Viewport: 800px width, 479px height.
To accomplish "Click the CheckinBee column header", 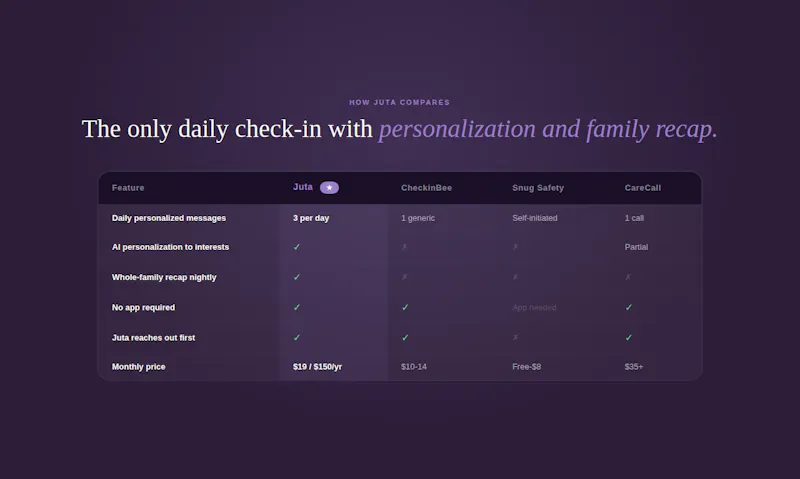I will (x=427, y=188).
